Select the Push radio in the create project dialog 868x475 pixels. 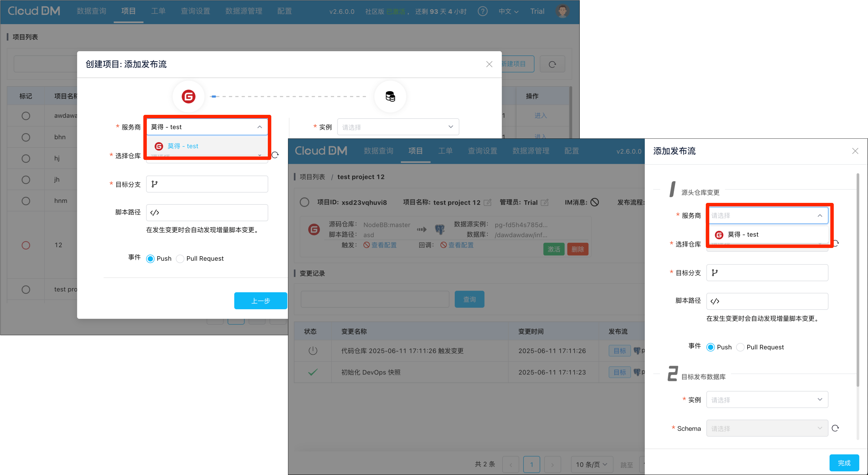(x=151, y=259)
